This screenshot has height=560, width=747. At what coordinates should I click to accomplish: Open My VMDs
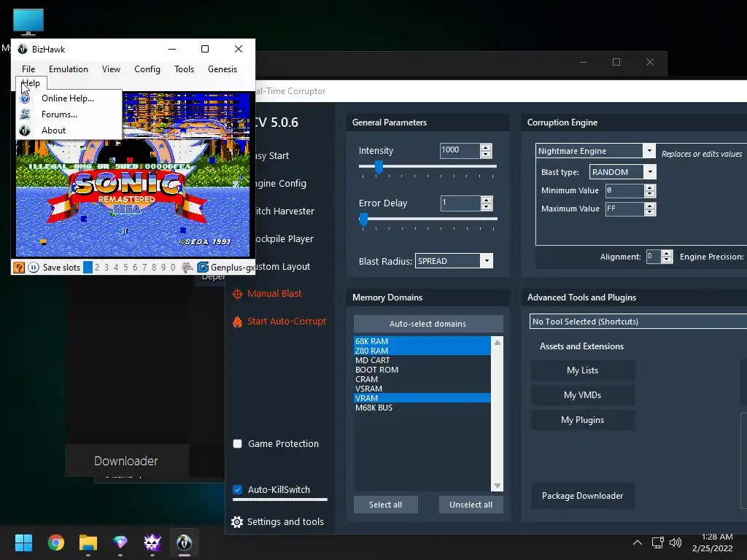click(583, 395)
